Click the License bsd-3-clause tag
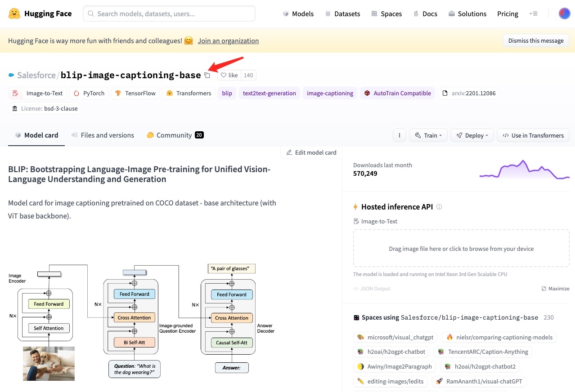Viewport: 575px width, 392px height. pos(45,108)
